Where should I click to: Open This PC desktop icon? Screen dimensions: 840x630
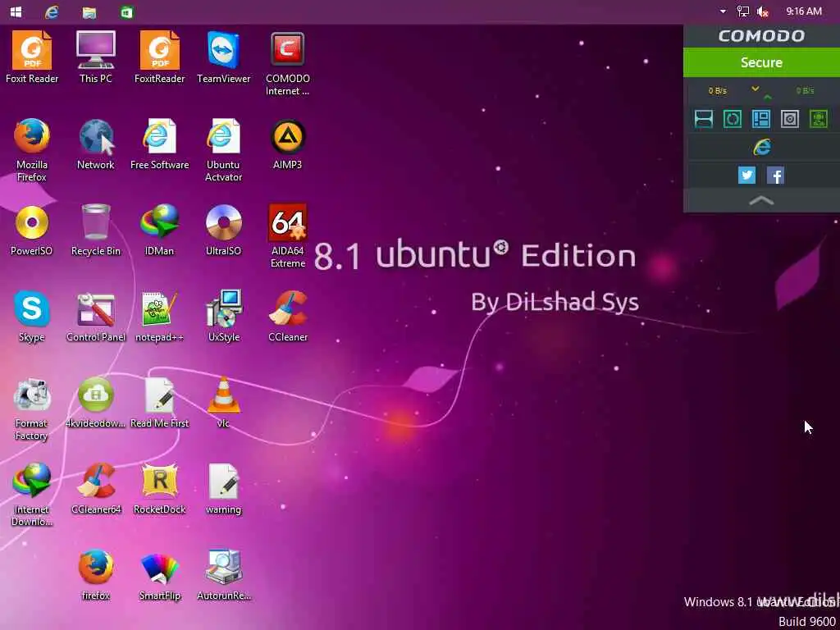click(x=96, y=57)
